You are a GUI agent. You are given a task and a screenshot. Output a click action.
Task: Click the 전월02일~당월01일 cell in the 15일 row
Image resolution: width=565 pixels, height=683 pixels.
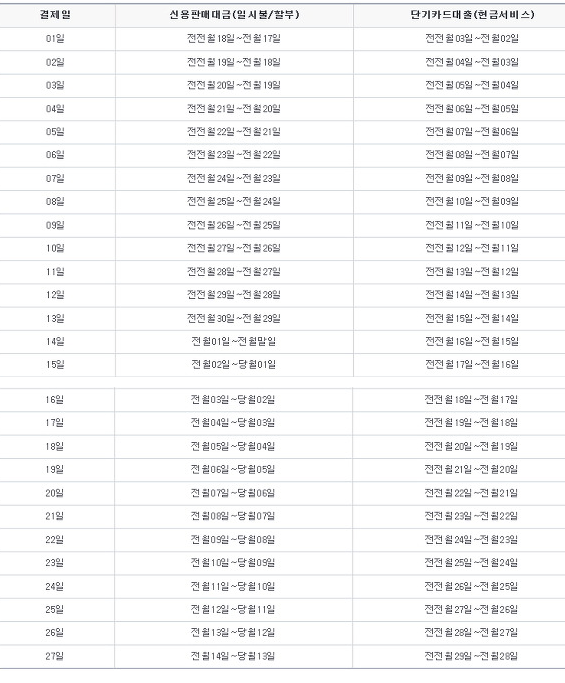[x=233, y=365]
